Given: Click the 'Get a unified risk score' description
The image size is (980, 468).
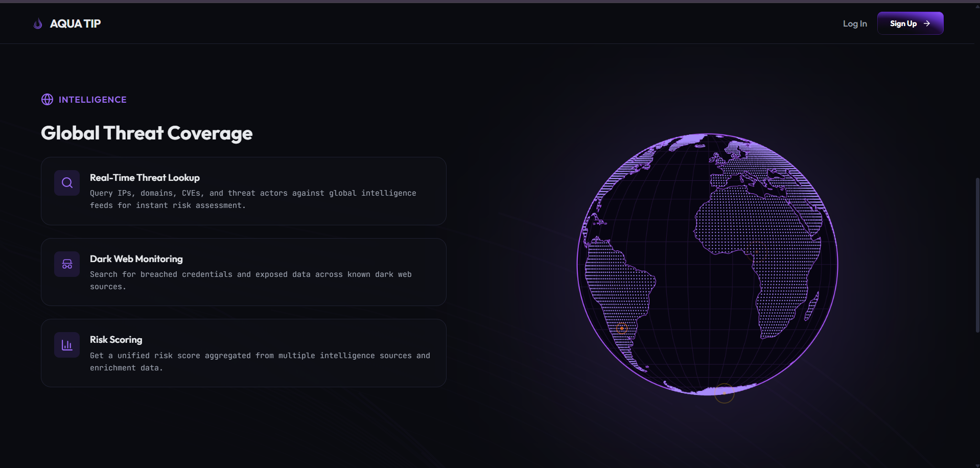Looking at the screenshot, I should 260,362.
